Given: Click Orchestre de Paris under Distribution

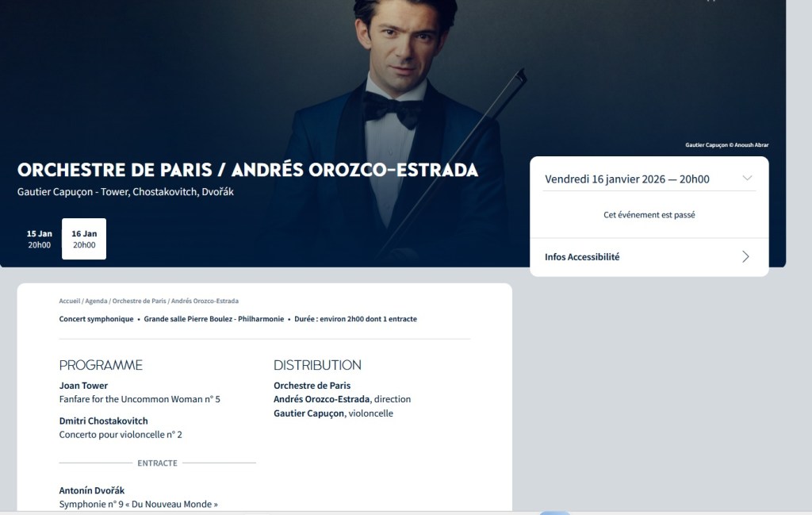Looking at the screenshot, I should [x=312, y=386].
